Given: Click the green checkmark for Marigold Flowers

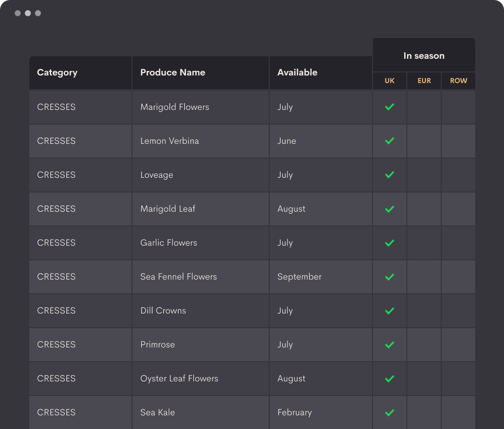Looking at the screenshot, I should coord(390,107).
